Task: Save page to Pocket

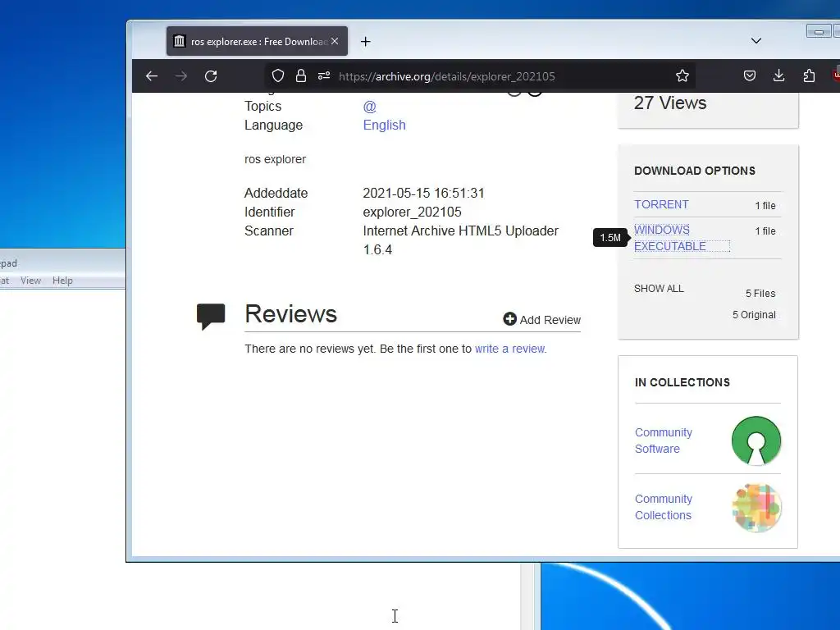Action: pos(750,76)
